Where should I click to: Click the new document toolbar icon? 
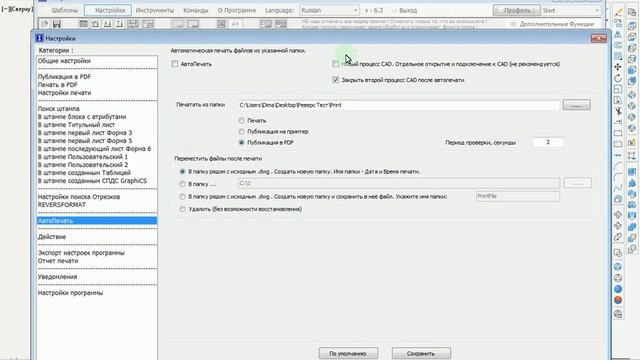(x=45, y=24)
